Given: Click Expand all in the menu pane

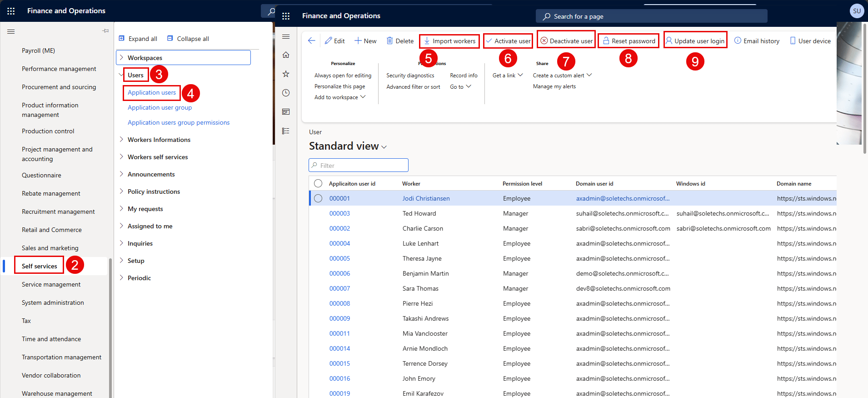Looking at the screenshot, I should (x=138, y=39).
